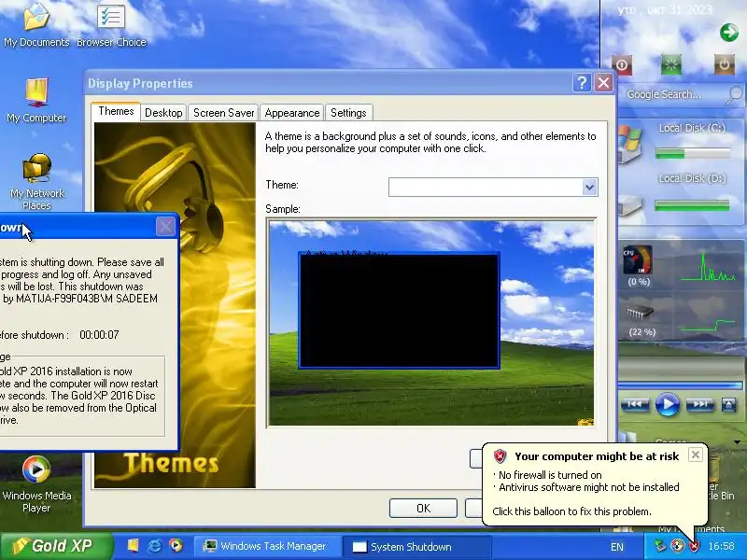
Task: Launch Internet Explorer from quick launch
Action: 154,546
